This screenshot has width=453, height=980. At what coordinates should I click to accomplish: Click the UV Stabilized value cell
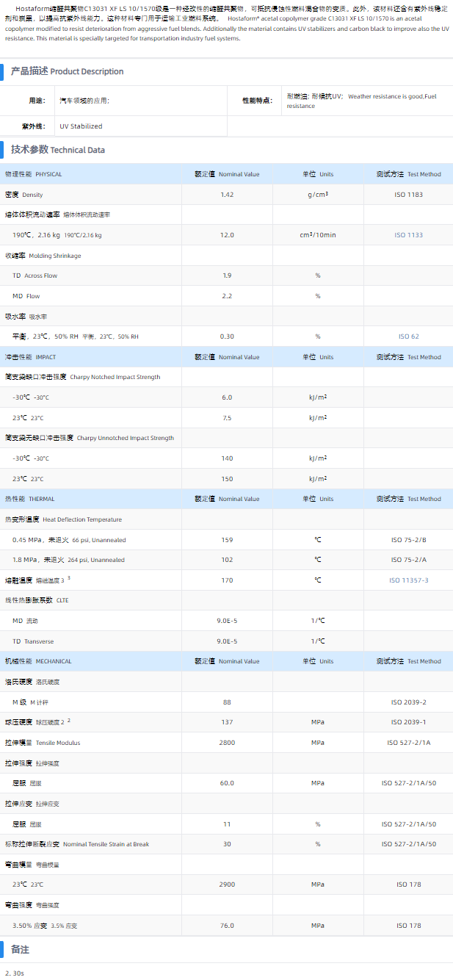pyautogui.click(x=81, y=126)
